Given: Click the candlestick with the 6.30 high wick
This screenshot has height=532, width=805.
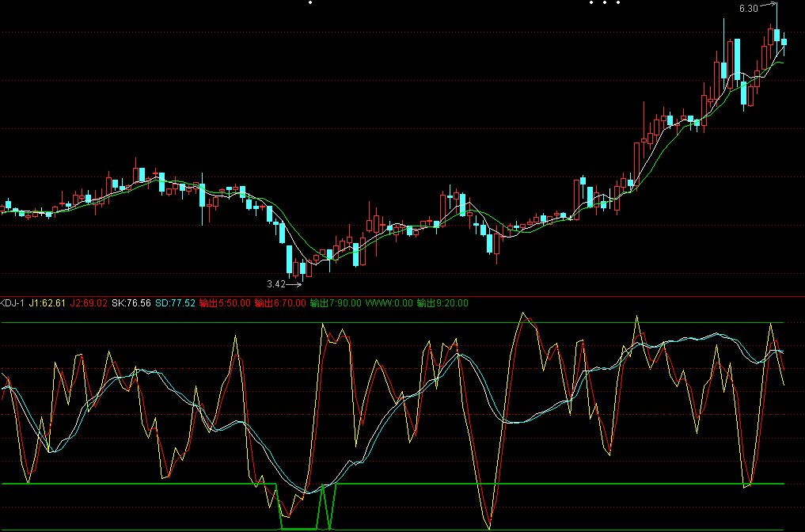Looking at the screenshot, I should (x=777, y=35).
